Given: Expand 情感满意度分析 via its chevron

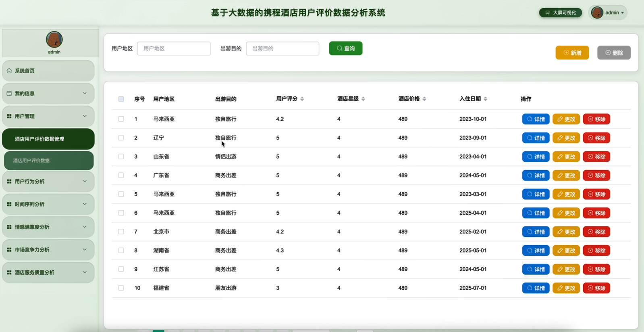Looking at the screenshot, I should point(85,227).
